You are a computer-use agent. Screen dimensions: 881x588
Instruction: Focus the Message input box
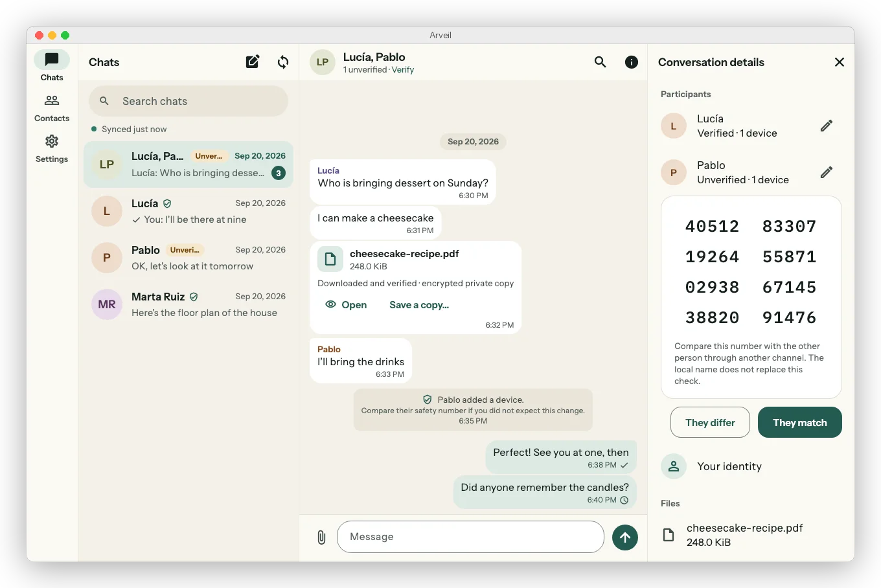pyautogui.click(x=470, y=537)
